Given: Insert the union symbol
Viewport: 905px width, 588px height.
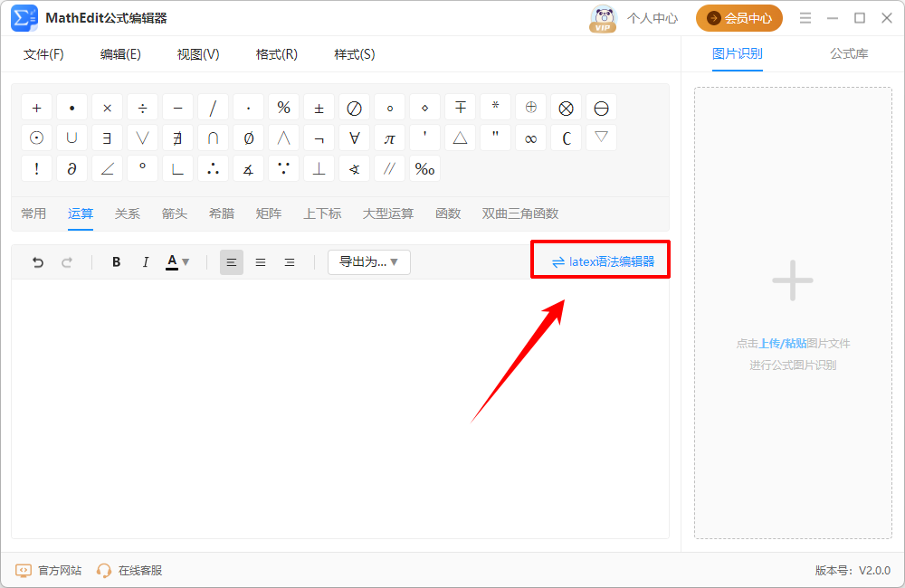Looking at the screenshot, I should pyautogui.click(x=71, y=138).
